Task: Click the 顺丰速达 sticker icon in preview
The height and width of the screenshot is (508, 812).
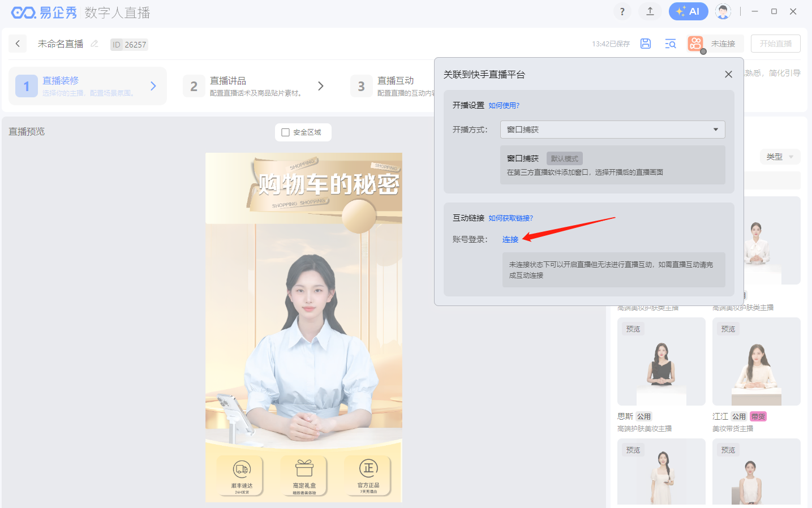Action: [241, 476]
